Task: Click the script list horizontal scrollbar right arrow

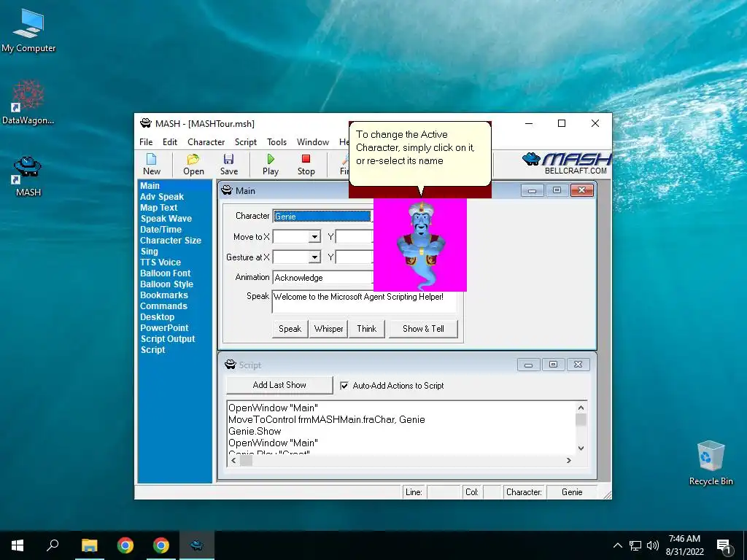Action: 568,461
